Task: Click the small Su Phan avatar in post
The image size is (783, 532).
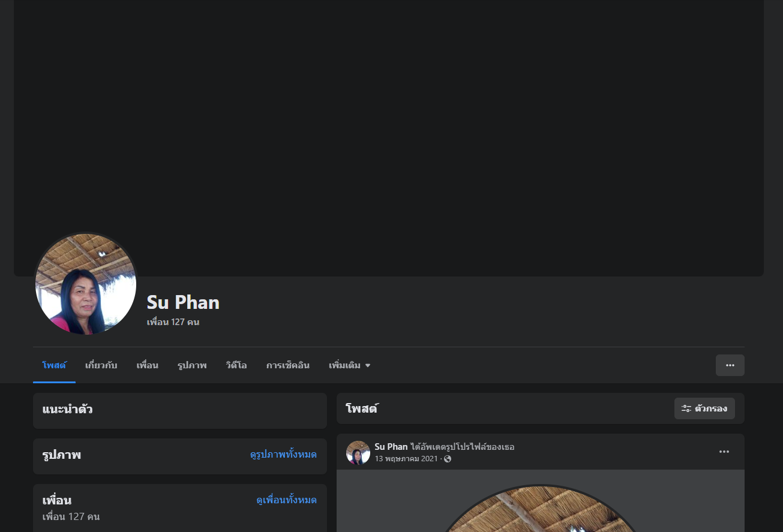Action: pos(358,453)
